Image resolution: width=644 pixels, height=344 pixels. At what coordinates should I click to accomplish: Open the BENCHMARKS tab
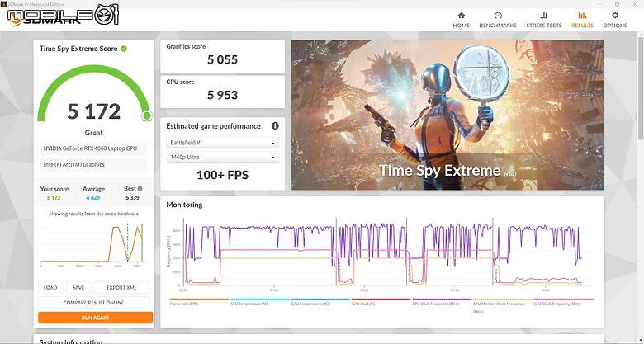coord(498,20)
